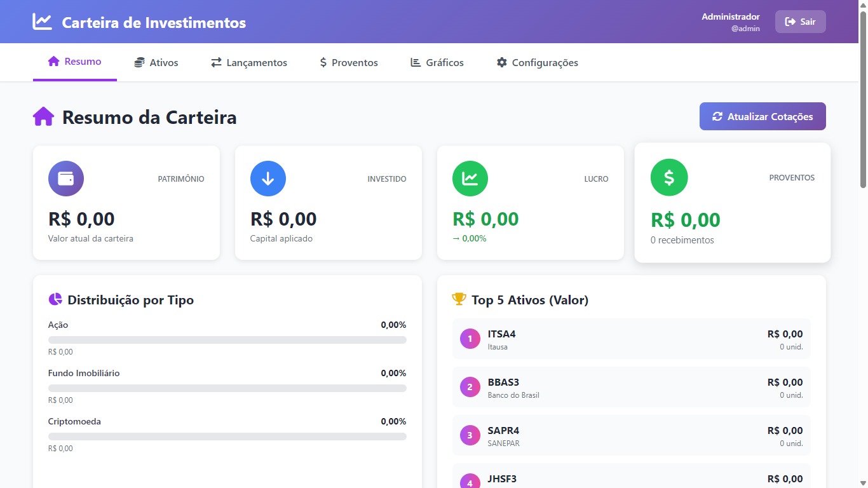The width and height of the screenshot is (868, 488).
Task: Open the Lançamentos tab
Action: 248,62
